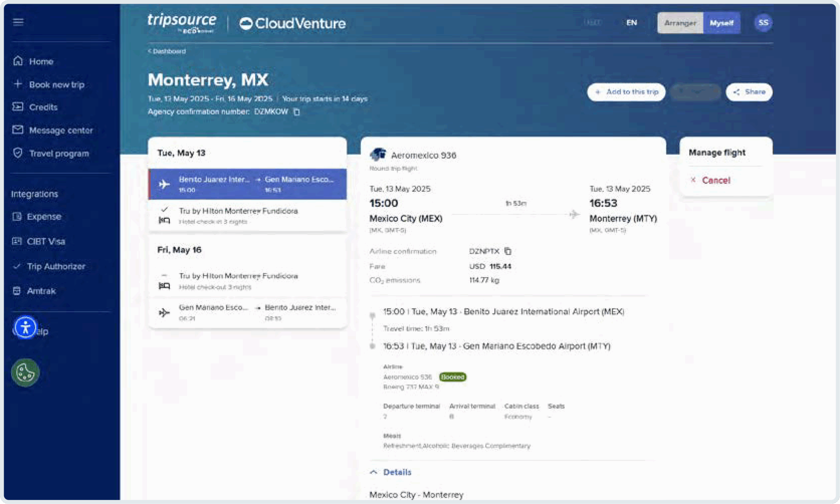840x504 pixels.
Task: Click the Credits card icon
Action: [18, 107]
